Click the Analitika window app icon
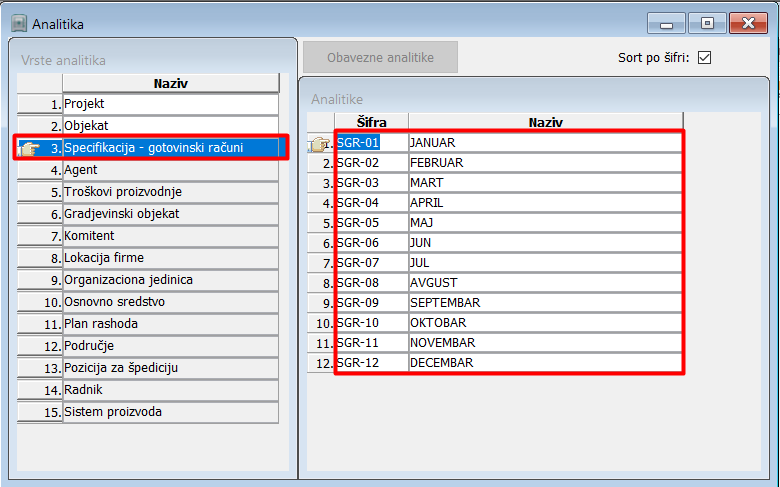 (19, 23)
